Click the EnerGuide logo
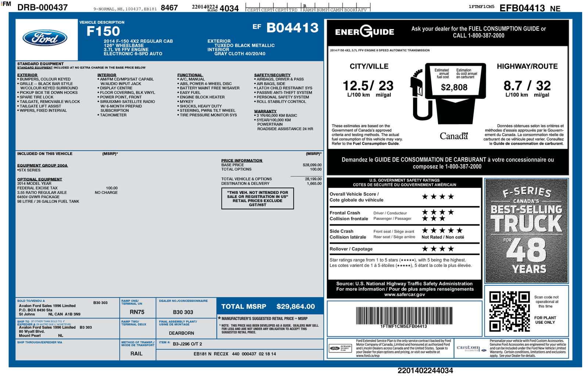588x380 pixels. (x=364, y=32)
